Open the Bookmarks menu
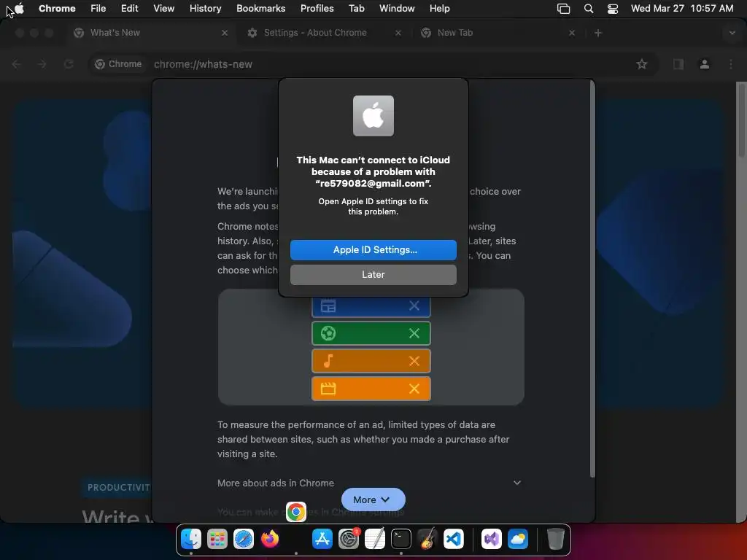This screenshot has width=747, height=560. click(x=260, y=9)
